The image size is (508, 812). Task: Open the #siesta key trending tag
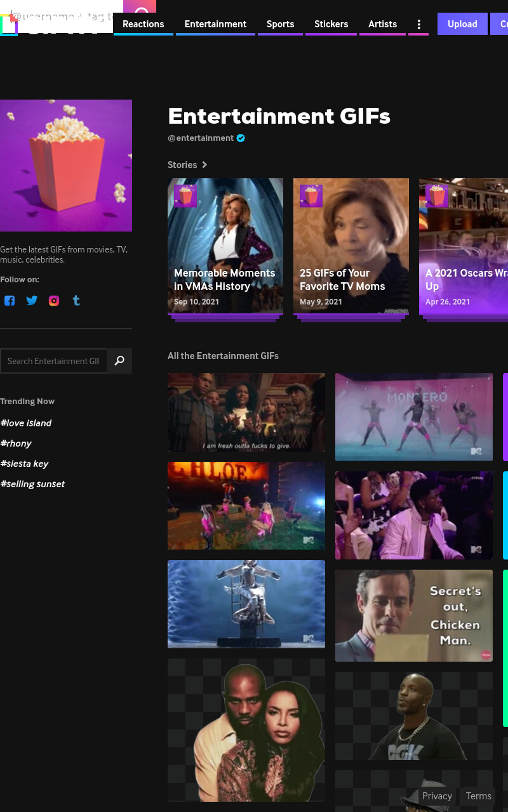pos(24,464)
